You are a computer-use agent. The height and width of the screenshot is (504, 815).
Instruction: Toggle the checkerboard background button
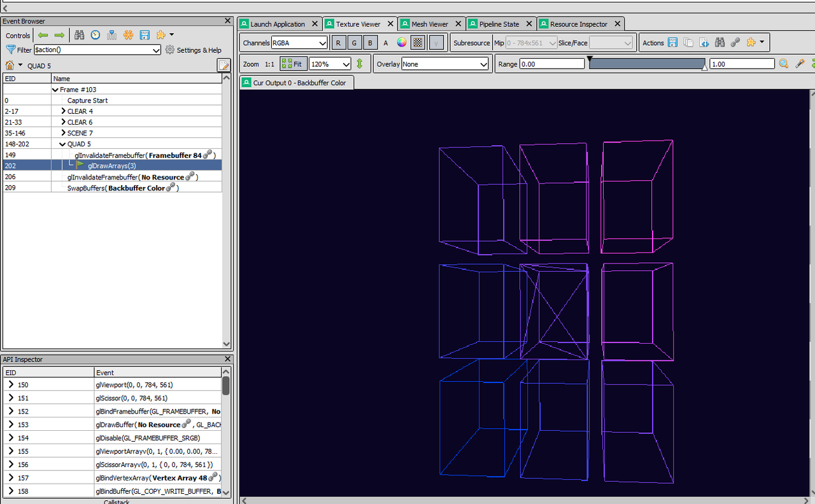pyautogui.click(x=418, y=43)
